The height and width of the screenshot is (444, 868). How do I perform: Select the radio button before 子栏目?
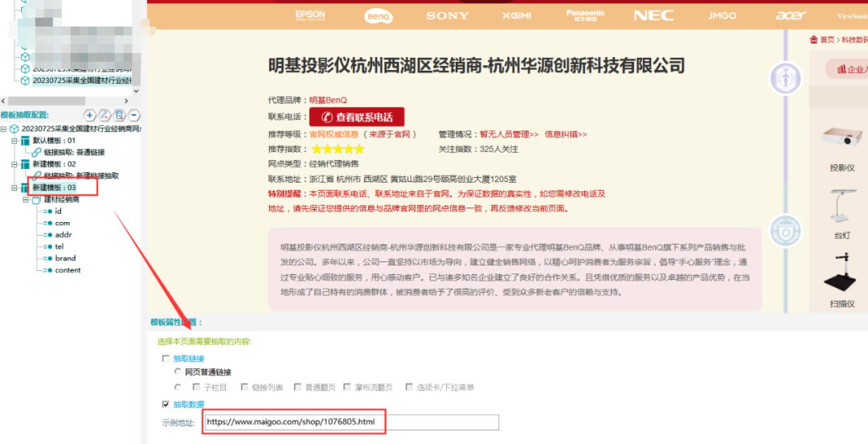[x=178, y=387]
